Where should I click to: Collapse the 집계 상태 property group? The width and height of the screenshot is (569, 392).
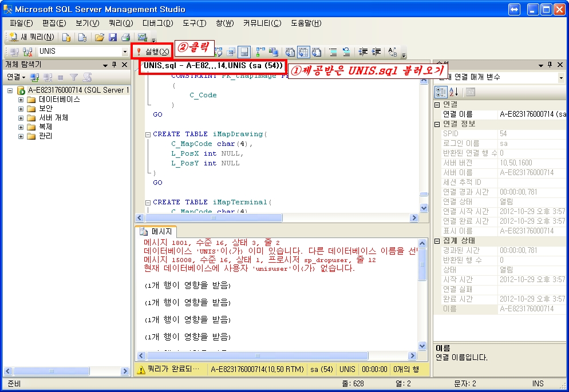pyautogui.click(x=437, y=241)
